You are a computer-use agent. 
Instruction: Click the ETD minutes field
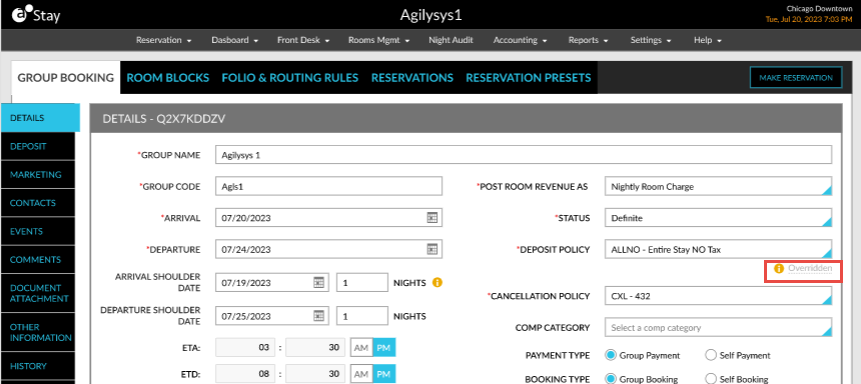click(315, 374)
